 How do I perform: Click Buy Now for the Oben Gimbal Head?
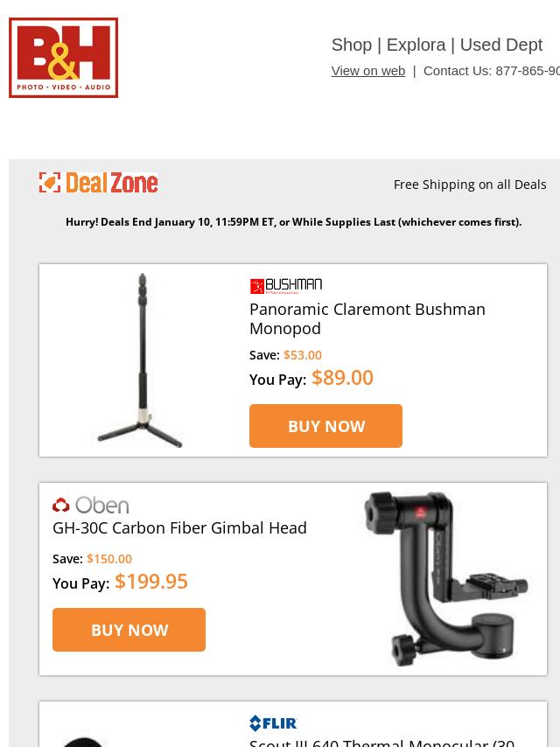129,630
